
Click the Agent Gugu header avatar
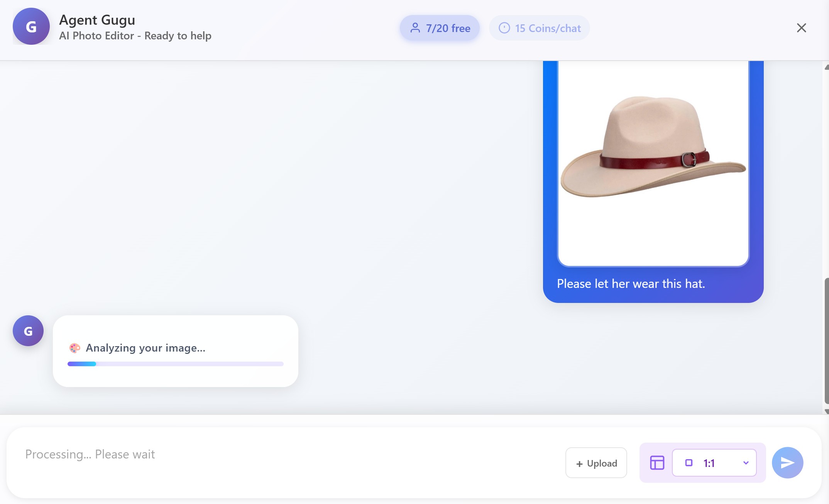tap(31, 26)
